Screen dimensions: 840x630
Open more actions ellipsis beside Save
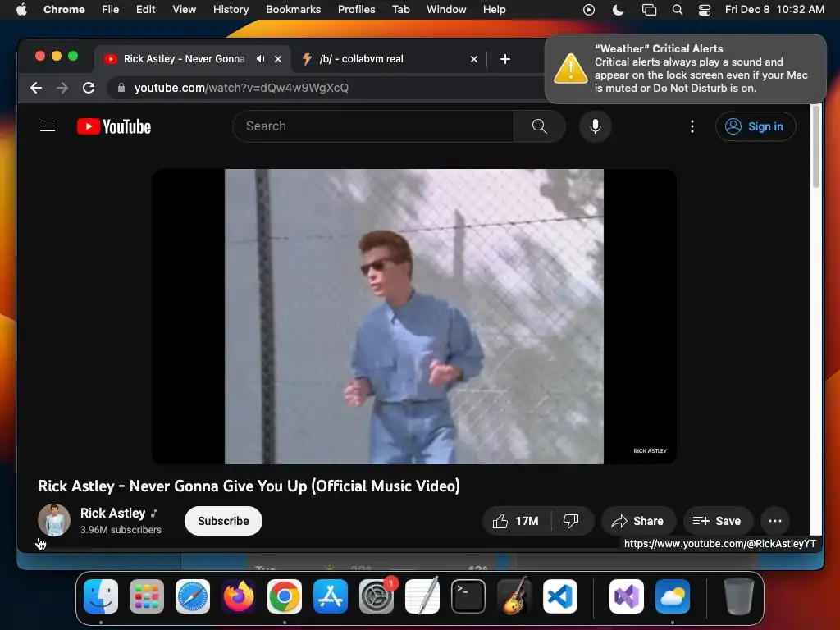[x=774, y=521]
